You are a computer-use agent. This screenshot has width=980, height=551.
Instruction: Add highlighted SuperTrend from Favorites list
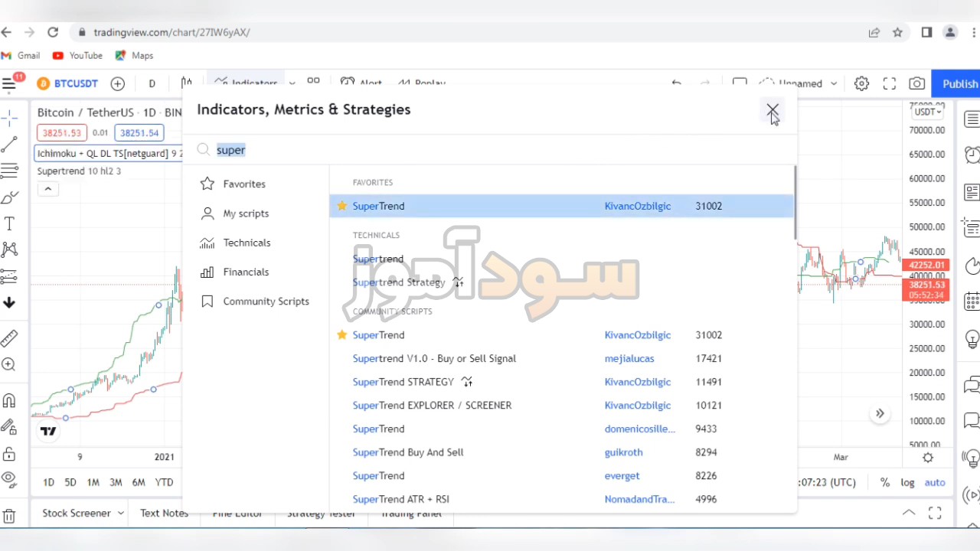562,206
